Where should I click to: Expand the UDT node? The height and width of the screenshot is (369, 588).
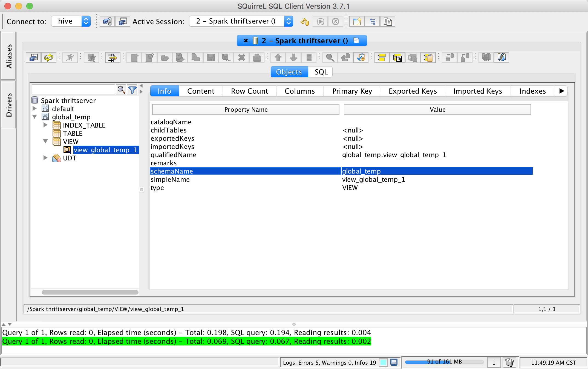click(x=45, y=158)
